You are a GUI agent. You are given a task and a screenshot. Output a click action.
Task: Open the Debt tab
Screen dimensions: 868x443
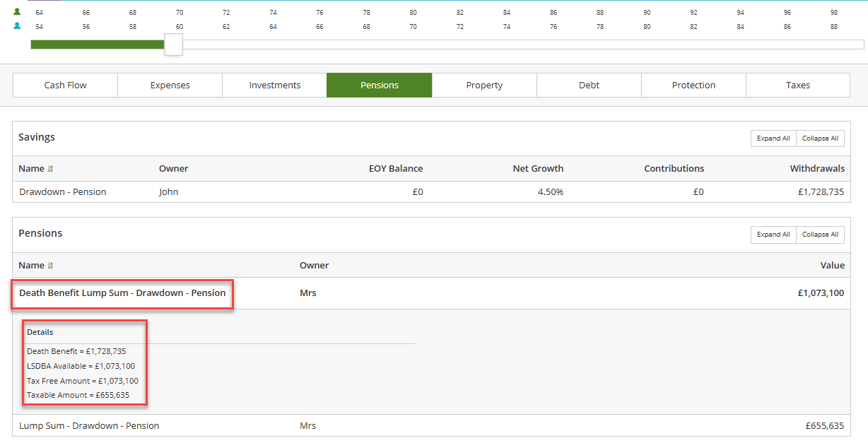tap(589, 85)
